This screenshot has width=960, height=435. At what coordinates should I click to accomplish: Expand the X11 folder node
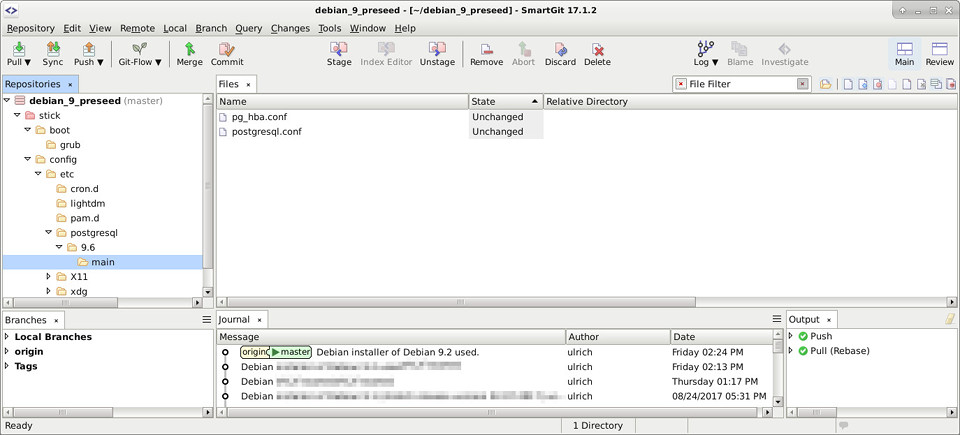(48, 276)
